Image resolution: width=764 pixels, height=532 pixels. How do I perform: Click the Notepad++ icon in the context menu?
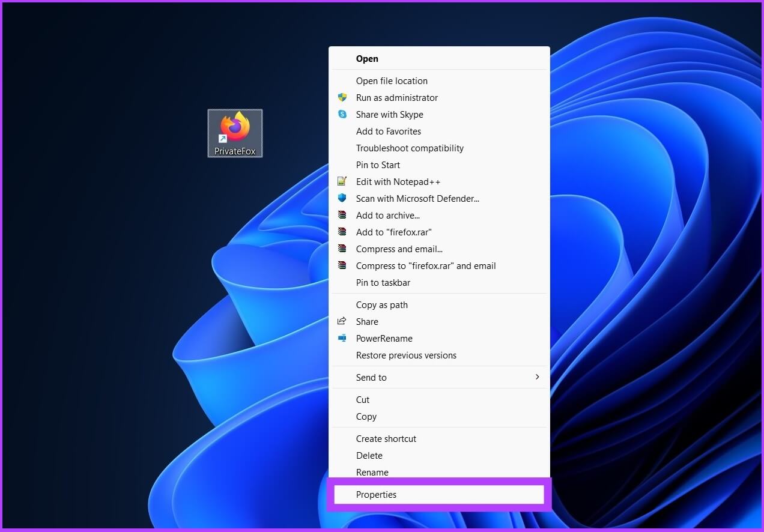(x=342, y=181)
